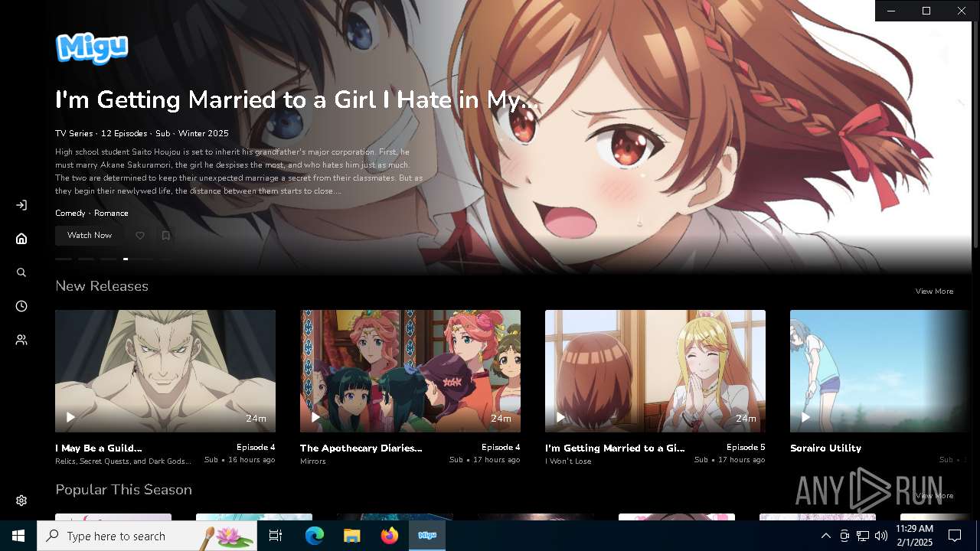Open the search page from the sidebar magnifier
The width and height of the screenshot is (980, 551).
[x=21, y=272]
